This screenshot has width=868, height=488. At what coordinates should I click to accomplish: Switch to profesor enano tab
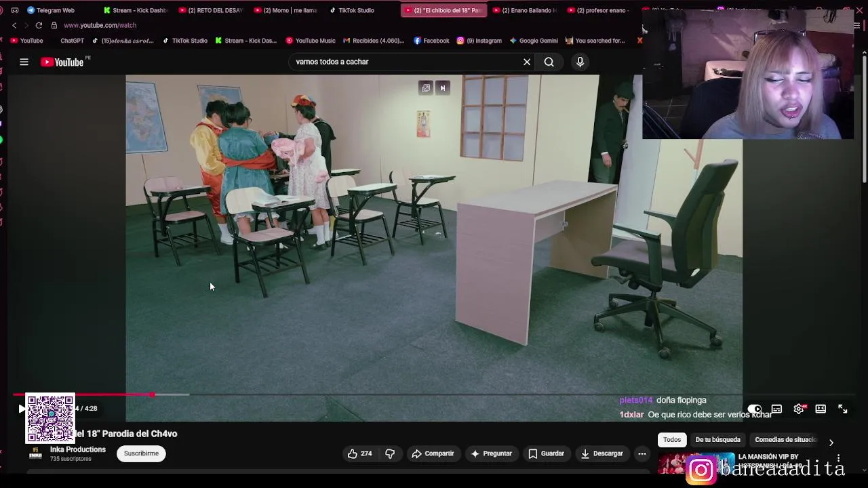[598, 10]
